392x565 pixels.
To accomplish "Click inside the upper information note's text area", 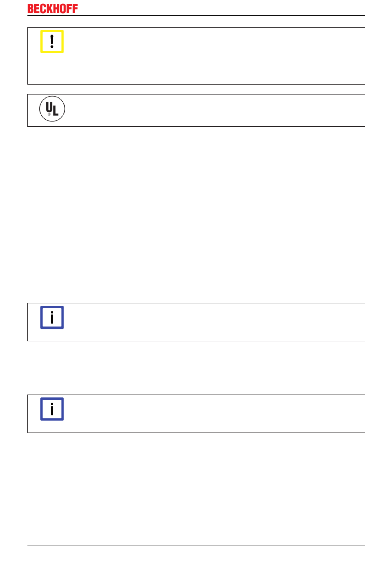I will click(x=221, y=322).
